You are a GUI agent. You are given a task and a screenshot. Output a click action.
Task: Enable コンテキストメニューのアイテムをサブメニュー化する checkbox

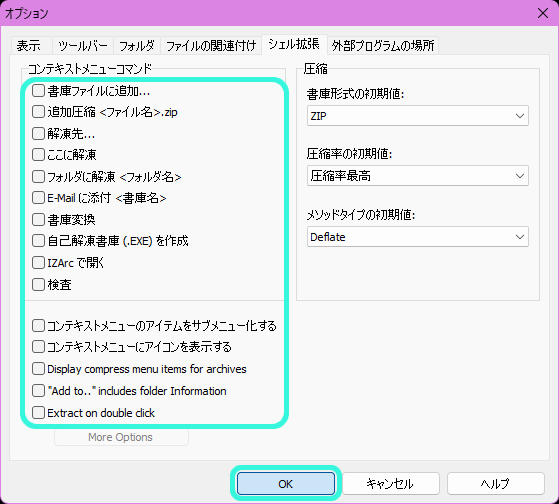pyautogui.click(x=38, y=325)
